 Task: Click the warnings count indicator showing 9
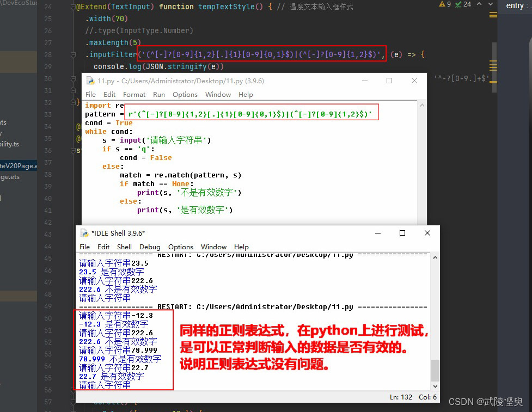pos(445,4)
